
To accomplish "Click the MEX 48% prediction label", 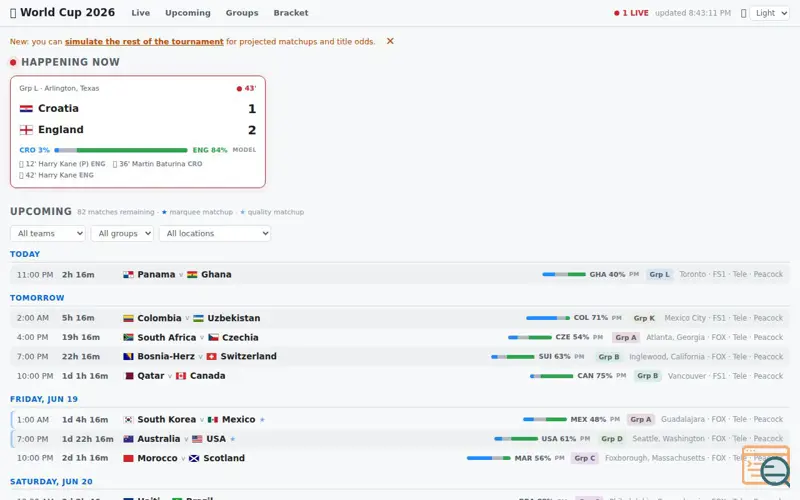I will coord(588,420).
